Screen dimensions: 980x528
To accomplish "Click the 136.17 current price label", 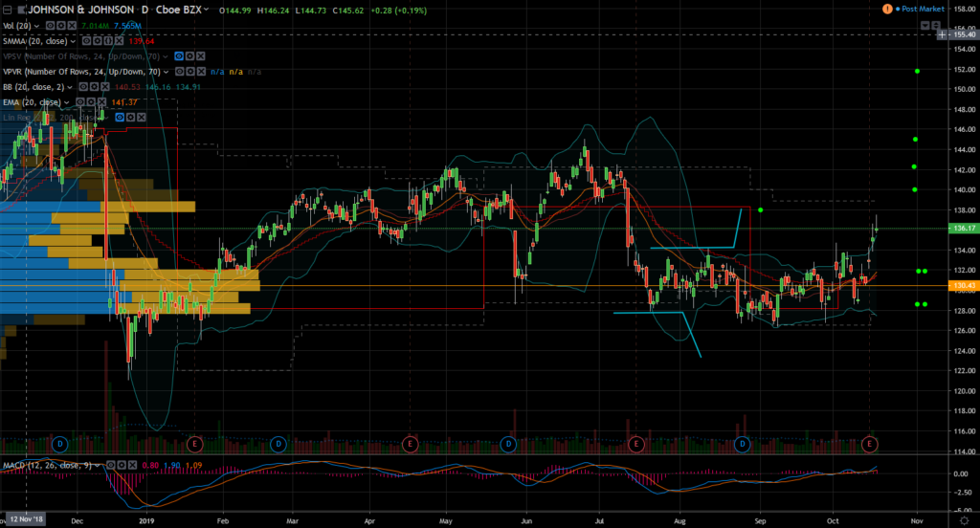I will pos(964,228).
